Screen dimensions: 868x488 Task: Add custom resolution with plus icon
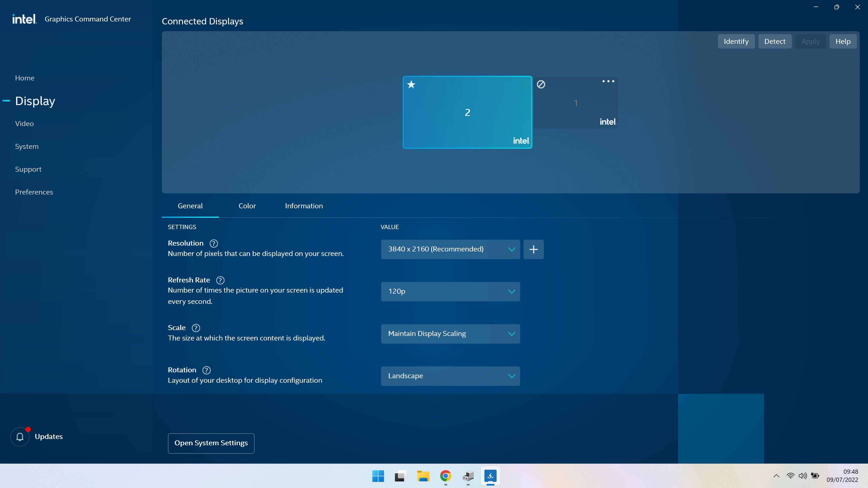click(533, 249)
